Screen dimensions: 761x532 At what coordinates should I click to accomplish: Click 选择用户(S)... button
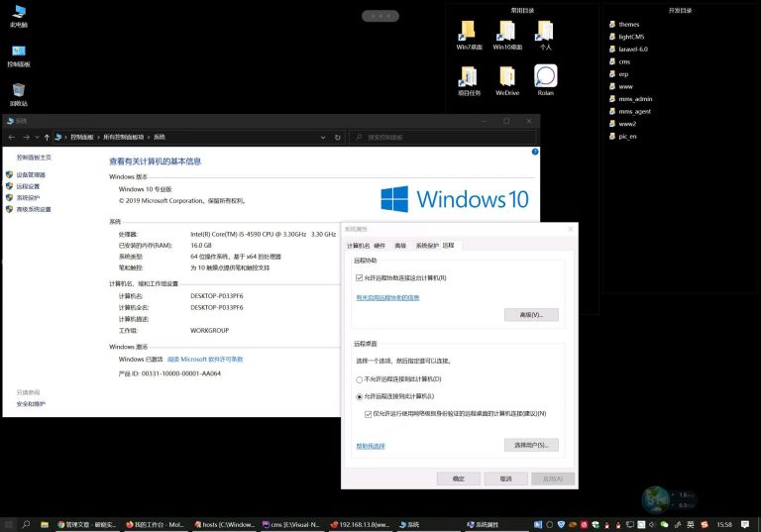point(531,445)
